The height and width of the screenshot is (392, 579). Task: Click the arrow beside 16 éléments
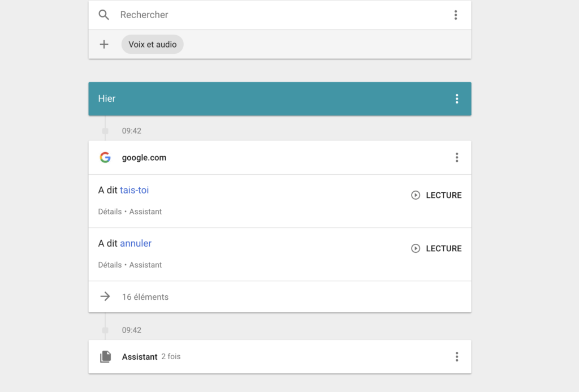[x=105, y=296]
